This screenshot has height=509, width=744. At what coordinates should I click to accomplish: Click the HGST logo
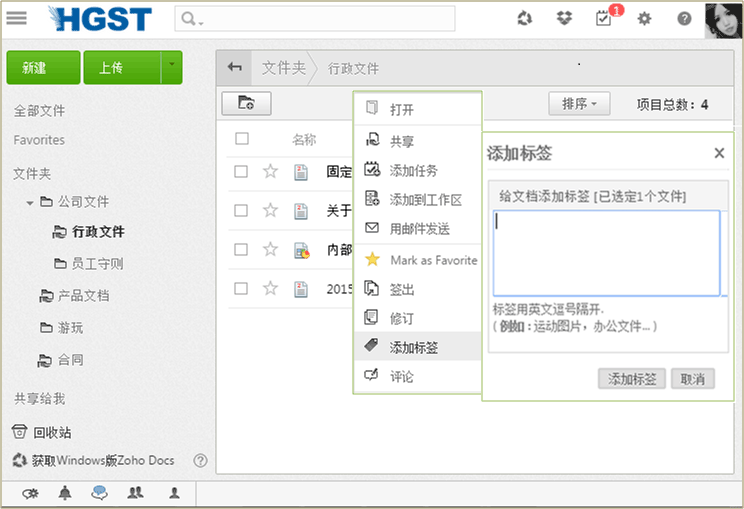click(x=100, y=19)
